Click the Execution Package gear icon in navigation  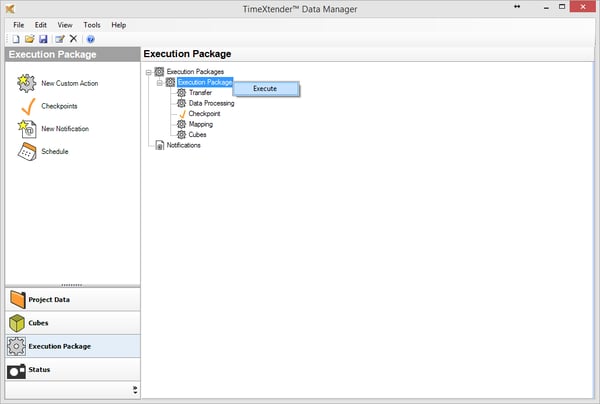[16, 346]
